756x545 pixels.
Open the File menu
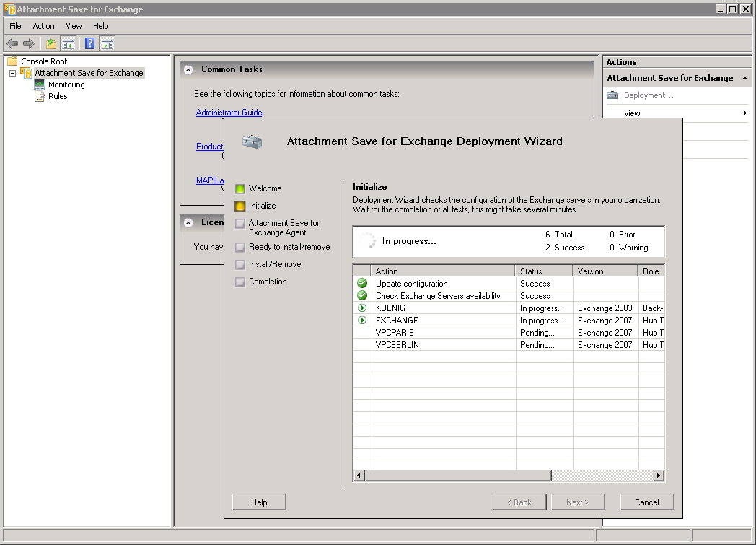(x=15, y=26)
